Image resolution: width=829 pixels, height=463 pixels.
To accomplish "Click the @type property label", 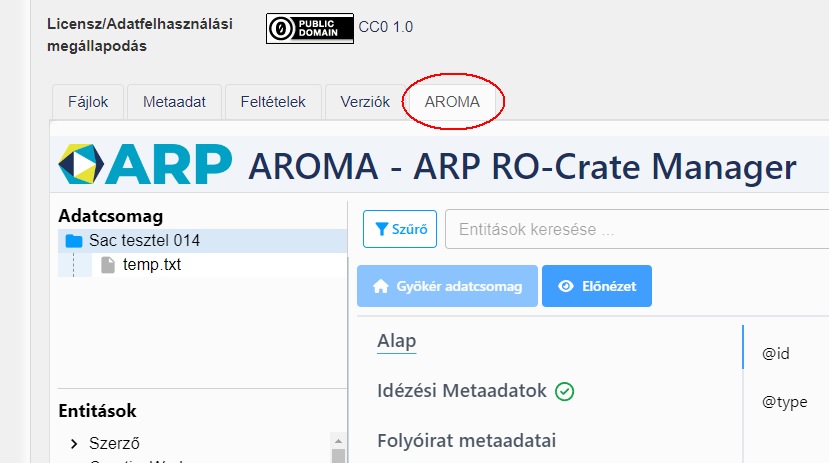I will coord(785,402).
